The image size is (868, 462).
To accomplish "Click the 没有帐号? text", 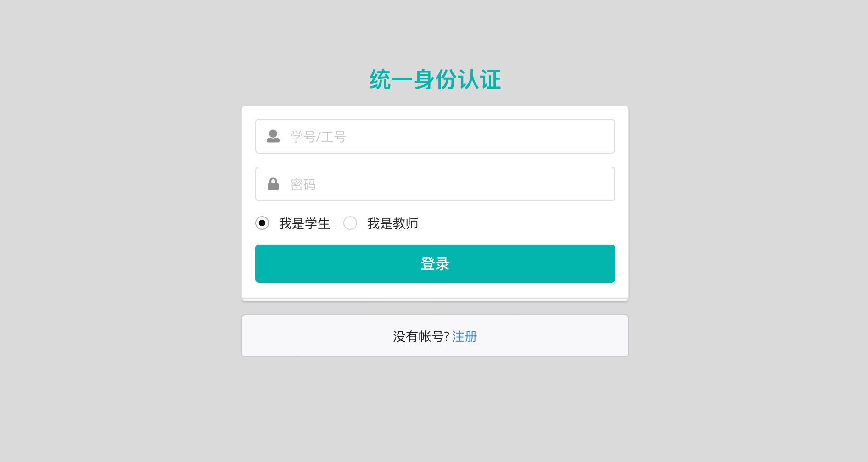I will click(x=421, y=336).
